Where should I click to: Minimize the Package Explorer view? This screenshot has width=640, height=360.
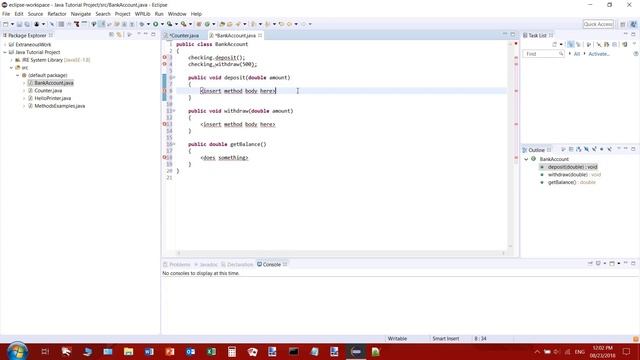click(x=146, y=35)
